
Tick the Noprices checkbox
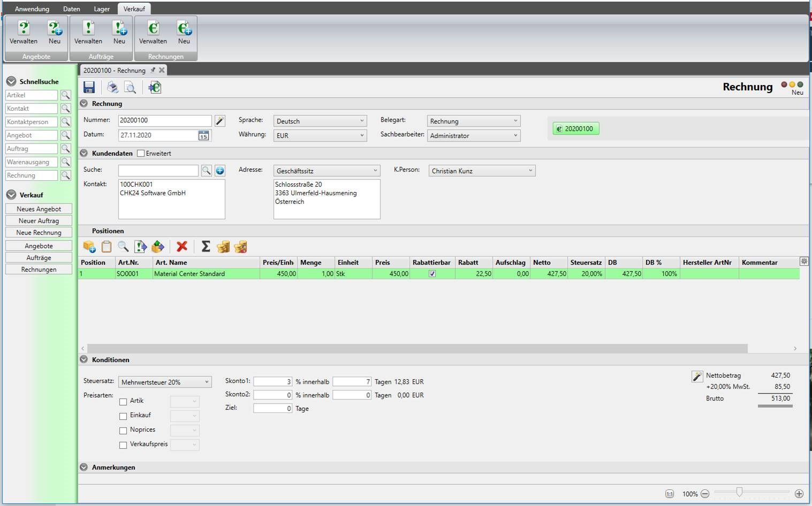(123, 431)
